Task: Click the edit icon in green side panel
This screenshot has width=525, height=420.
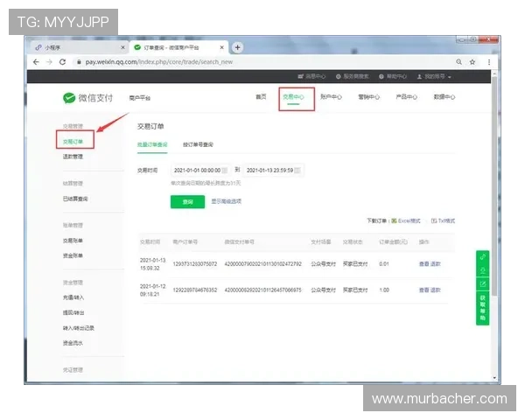Action: coord(482,284)
